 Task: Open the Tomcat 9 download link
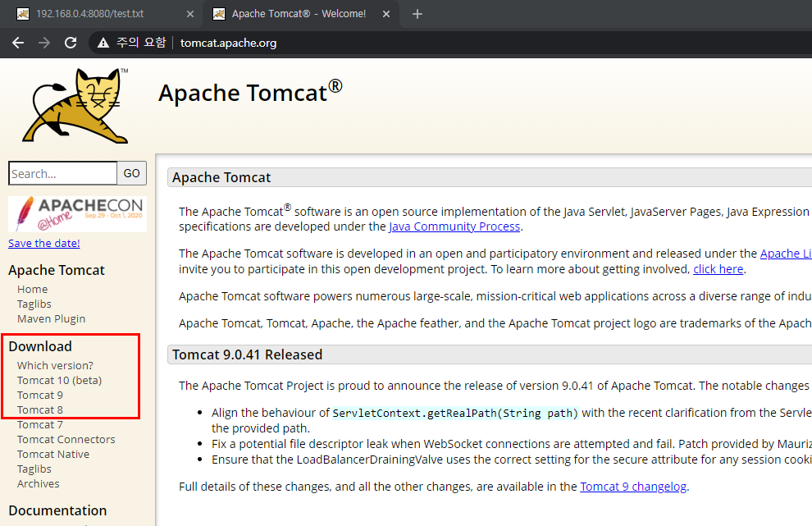click(40, 395)
